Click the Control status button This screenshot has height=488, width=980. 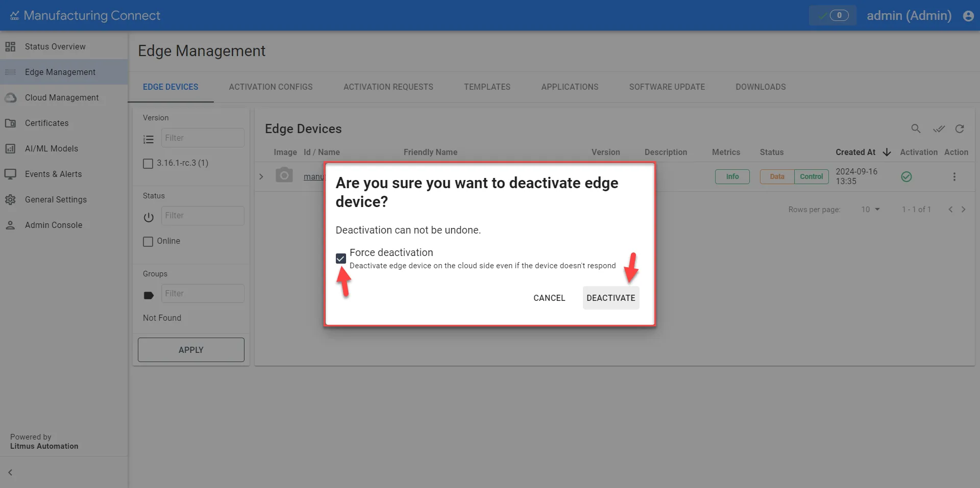[x=812, y=176]
